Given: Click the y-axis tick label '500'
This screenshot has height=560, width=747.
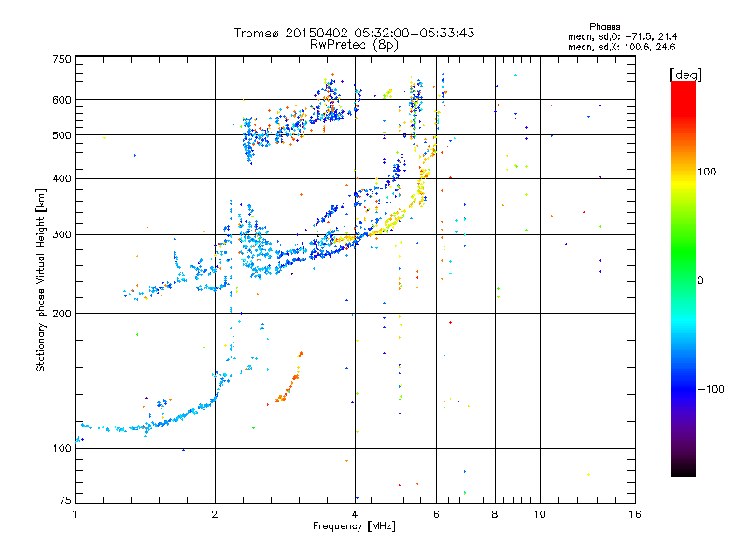Looking at the screenshot, I should pos(62,135).
